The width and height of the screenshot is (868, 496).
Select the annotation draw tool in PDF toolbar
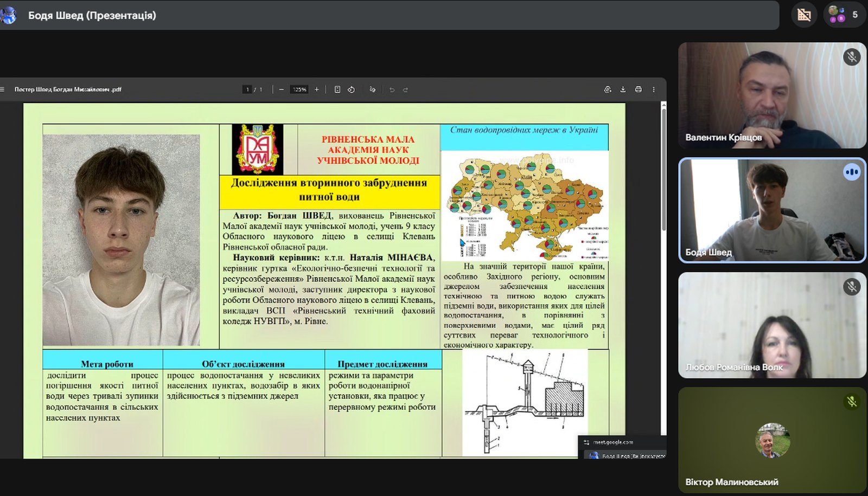pyautogui.click(x=372, y=89)
